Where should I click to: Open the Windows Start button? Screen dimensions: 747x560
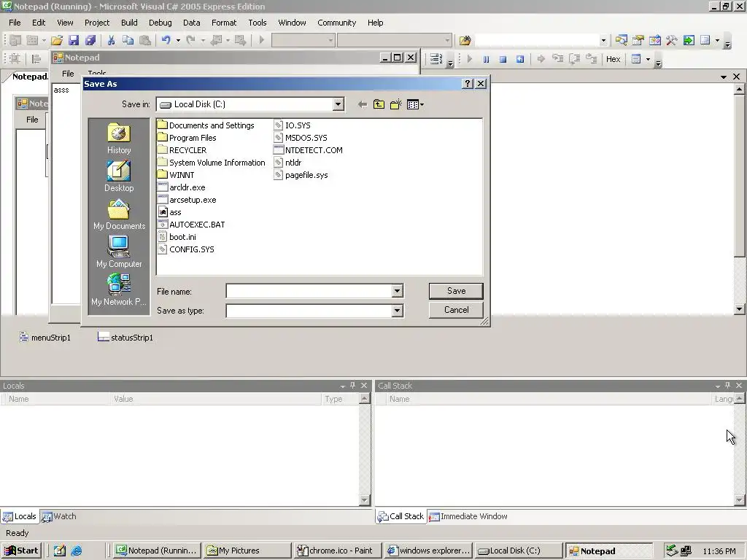[x=21, y=551]
